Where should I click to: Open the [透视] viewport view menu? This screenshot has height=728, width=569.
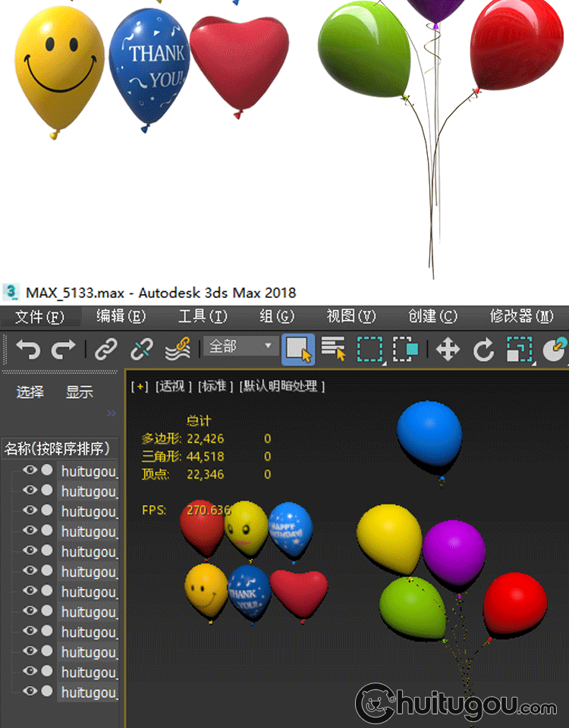(x=173, y=386)
